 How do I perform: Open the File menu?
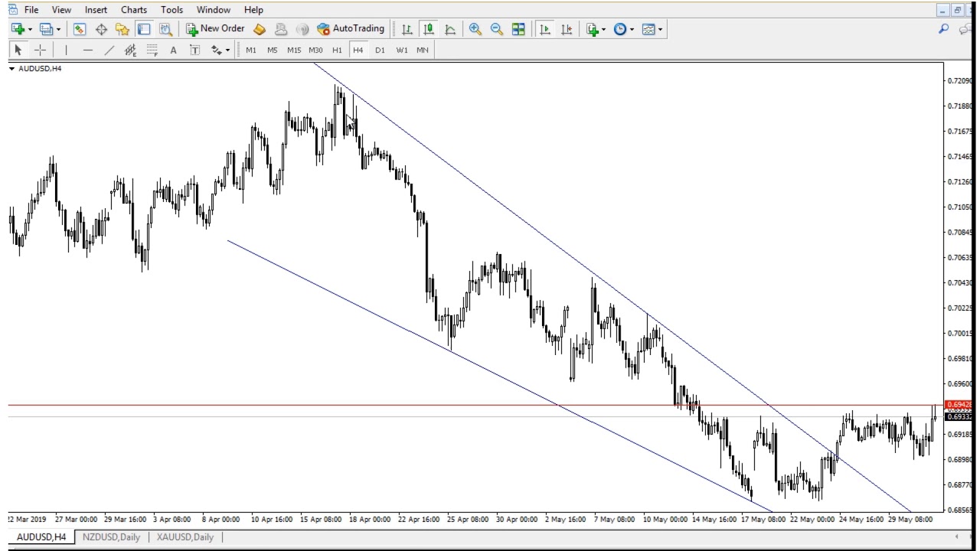pos(31,10)
